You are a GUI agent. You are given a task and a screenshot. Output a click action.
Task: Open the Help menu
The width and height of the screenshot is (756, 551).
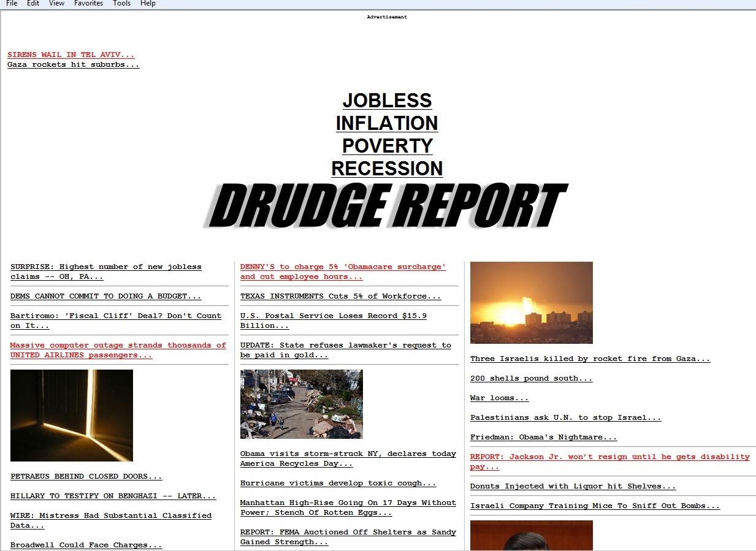[x=148, y=4]
